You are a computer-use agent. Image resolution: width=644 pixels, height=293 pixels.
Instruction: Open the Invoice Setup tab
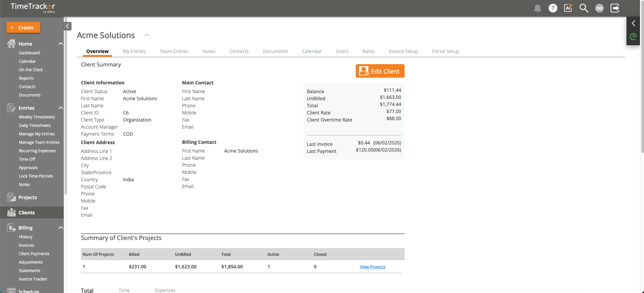point(403,51)
